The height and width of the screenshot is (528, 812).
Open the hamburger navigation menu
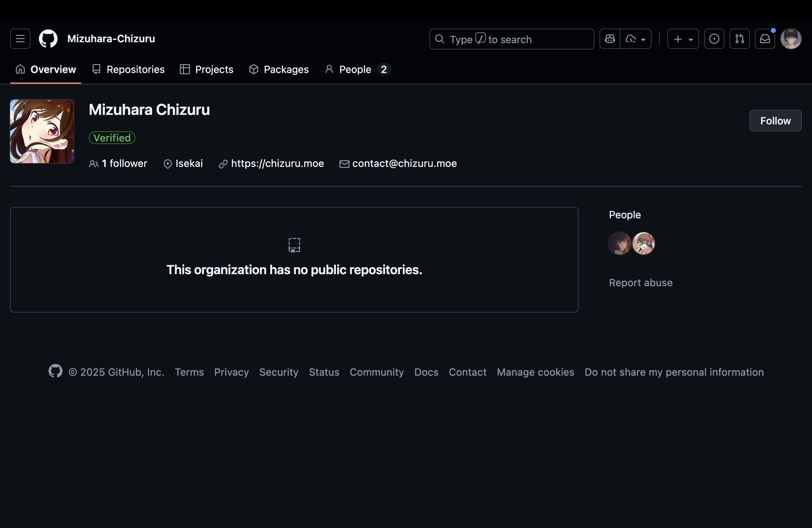pyautogui.click(x=20, y=39)
